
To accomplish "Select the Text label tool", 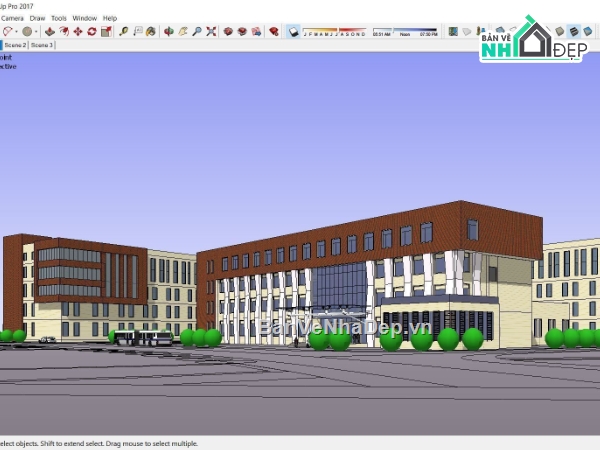I will (x=137, y=31).
